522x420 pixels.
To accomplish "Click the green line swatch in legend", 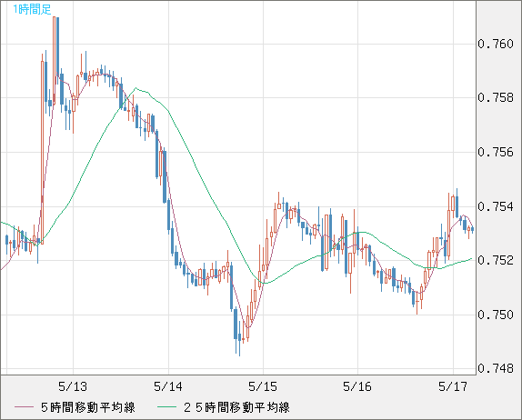I will click(166, 407).
